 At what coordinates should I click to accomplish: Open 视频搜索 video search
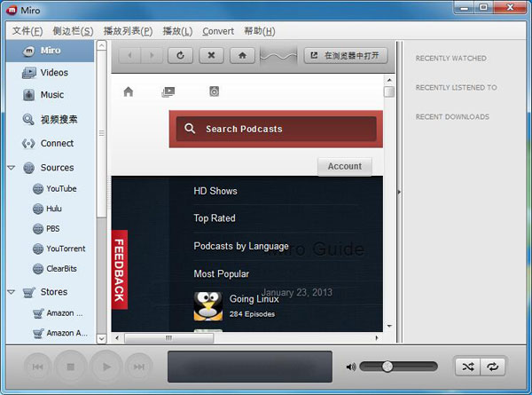point(51,119)
